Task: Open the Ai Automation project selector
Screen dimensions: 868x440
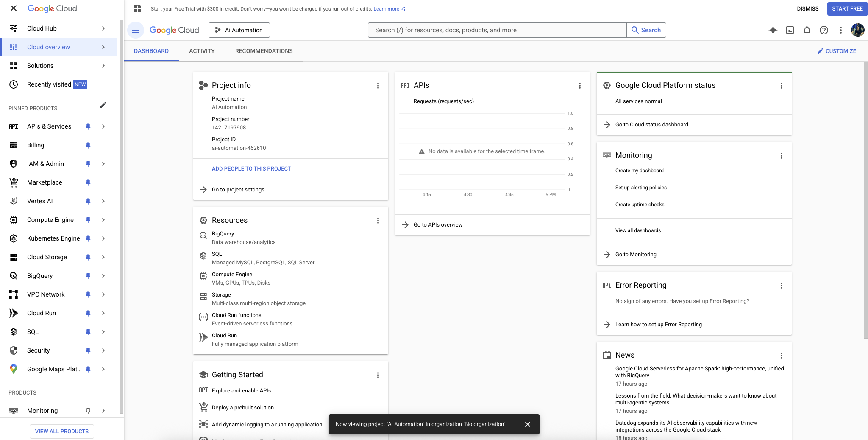Action: pyautogui.click(x=239, y=30)
